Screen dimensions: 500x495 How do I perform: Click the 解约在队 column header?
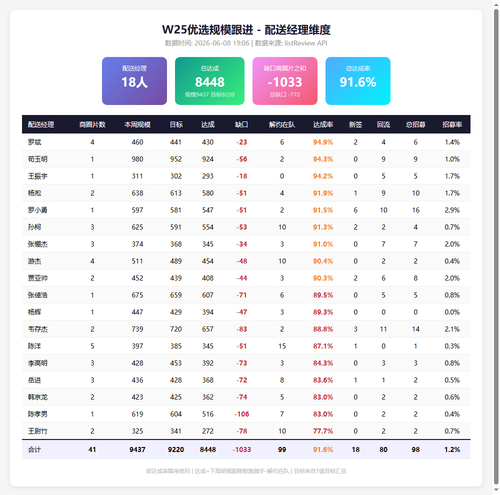[x=282, y=125]
